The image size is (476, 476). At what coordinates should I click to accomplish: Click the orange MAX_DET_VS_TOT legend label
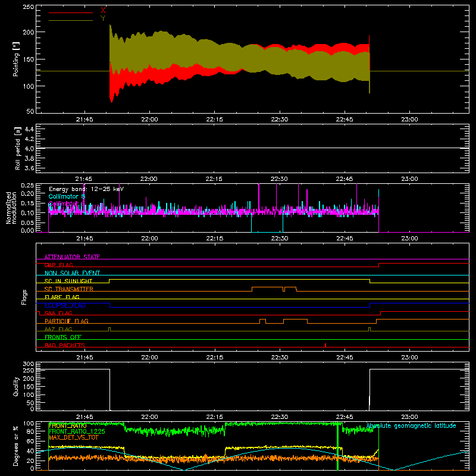[x=73, y=437]
